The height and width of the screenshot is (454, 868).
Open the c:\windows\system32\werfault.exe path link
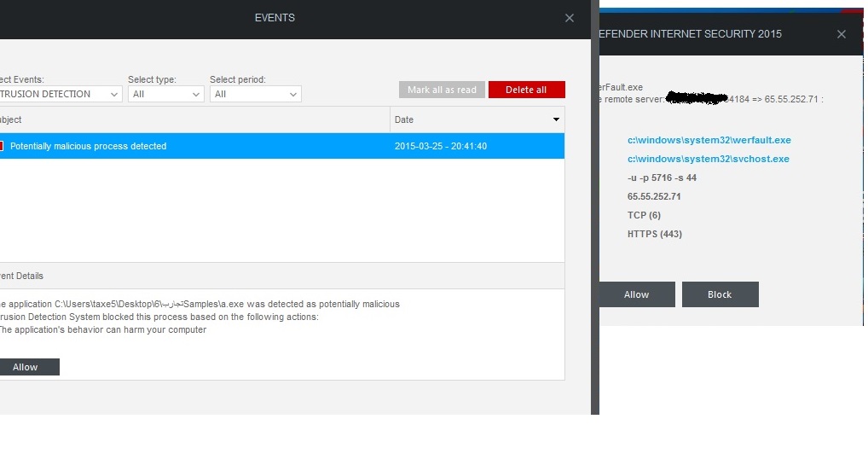(x=709, y=140)
